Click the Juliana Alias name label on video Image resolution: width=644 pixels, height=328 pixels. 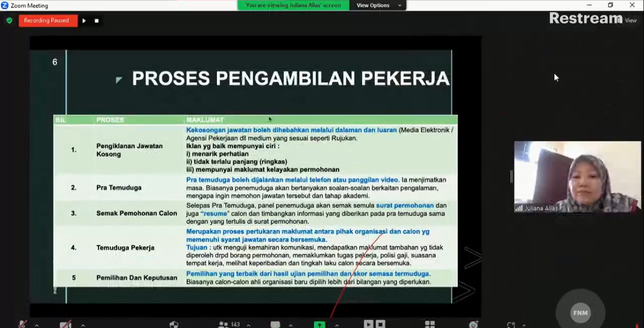click(541, 208)
